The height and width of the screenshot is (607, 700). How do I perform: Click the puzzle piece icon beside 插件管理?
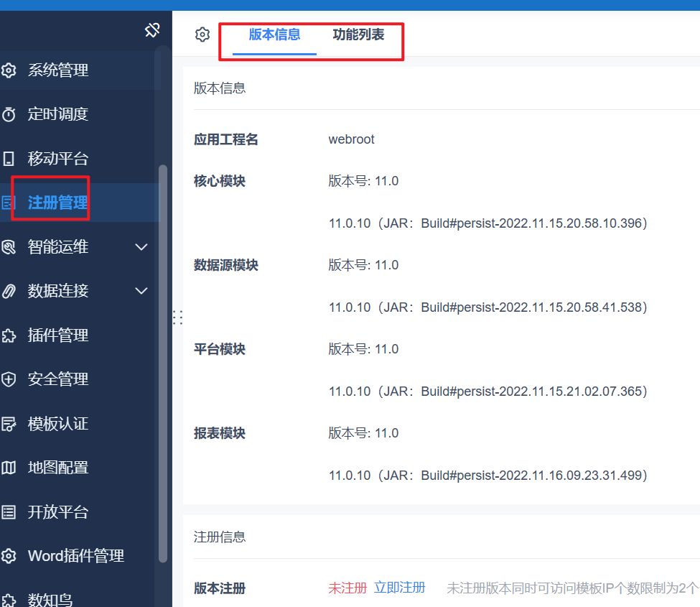coord(9,335)
